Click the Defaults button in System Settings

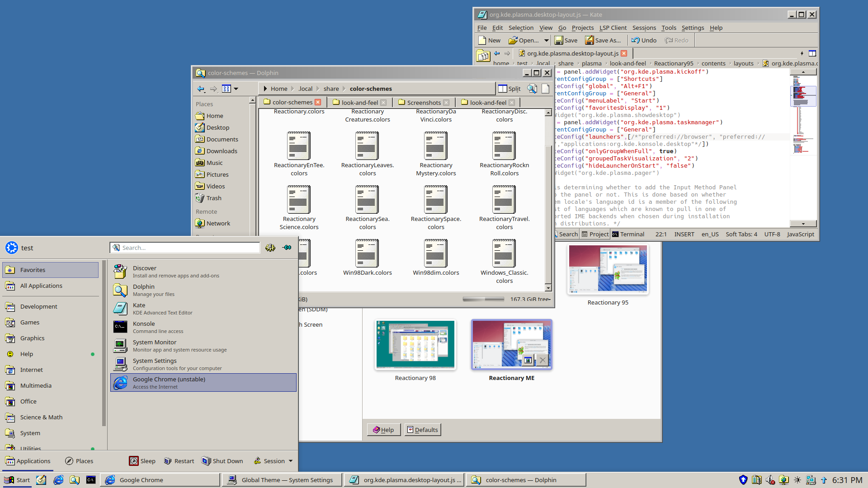pyautogui.click(x=422, y=430)
